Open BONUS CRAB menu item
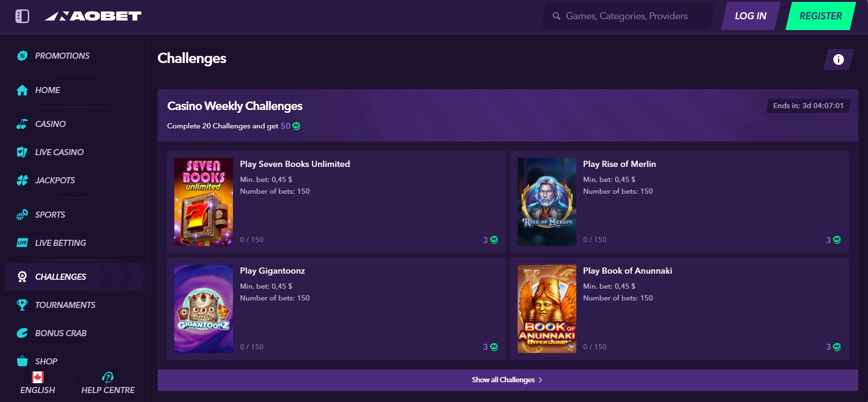868x402 pixels. pos(61,333)
